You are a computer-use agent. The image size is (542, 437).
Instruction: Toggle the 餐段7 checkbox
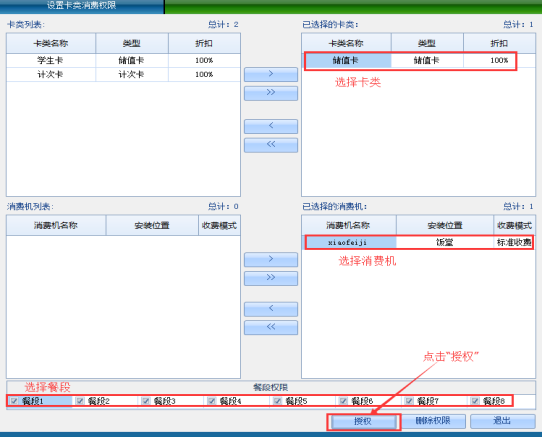point(409,401)
